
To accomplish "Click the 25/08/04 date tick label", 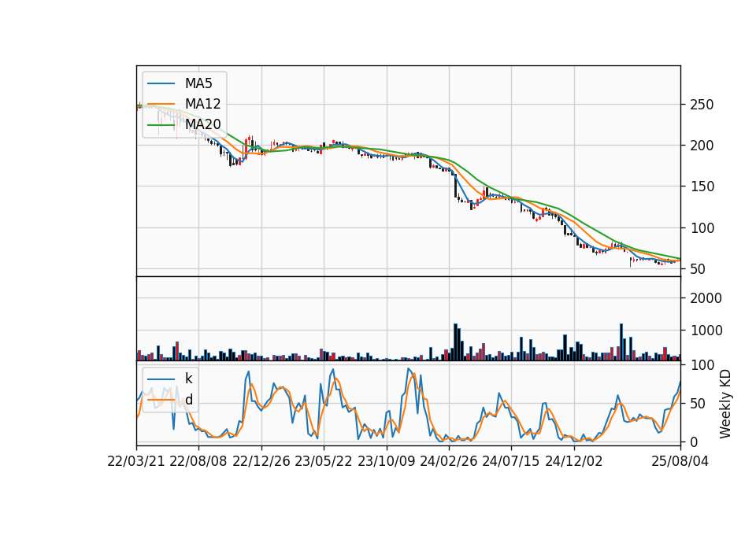I will pos(680,461).
